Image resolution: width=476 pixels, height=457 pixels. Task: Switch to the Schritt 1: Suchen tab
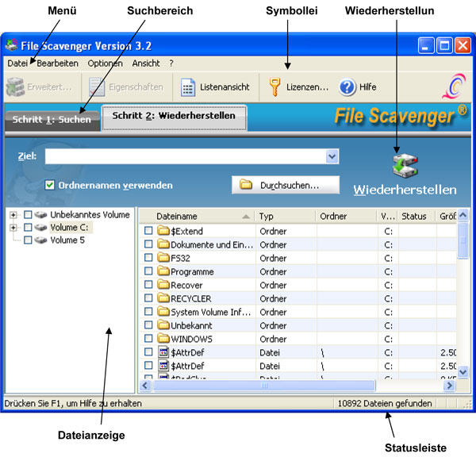click(x=52, y=121)
